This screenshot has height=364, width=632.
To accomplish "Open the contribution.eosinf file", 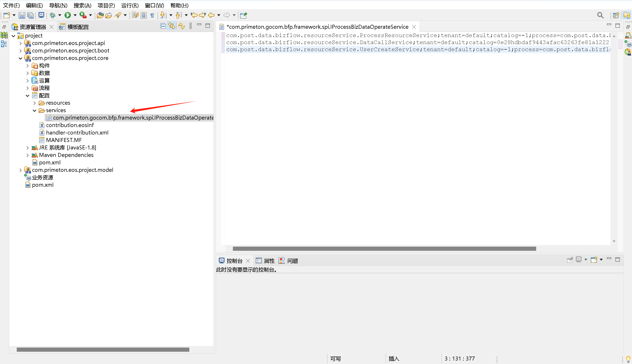I will (x=70, y=125).
